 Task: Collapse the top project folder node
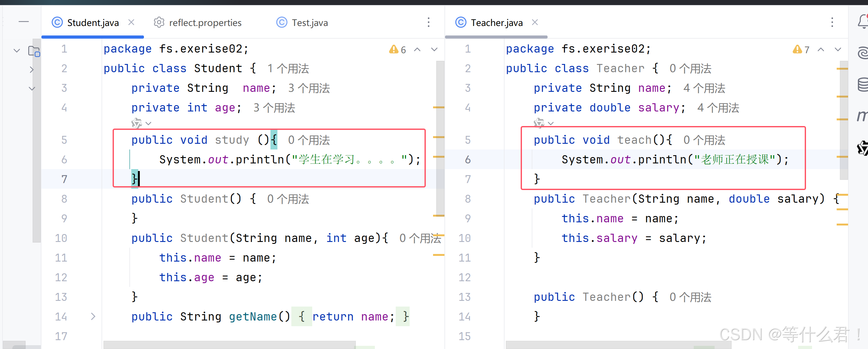pos(16,51)
